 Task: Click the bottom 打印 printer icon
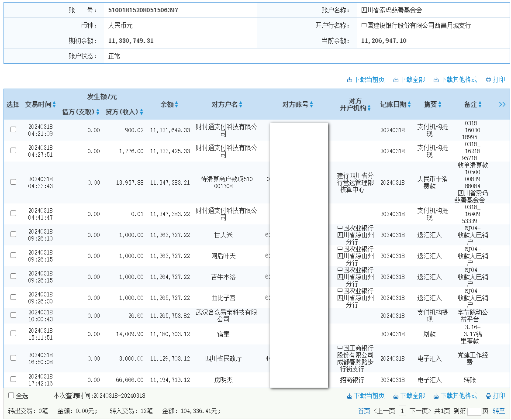pyautogui.click(x=488, y=396)
